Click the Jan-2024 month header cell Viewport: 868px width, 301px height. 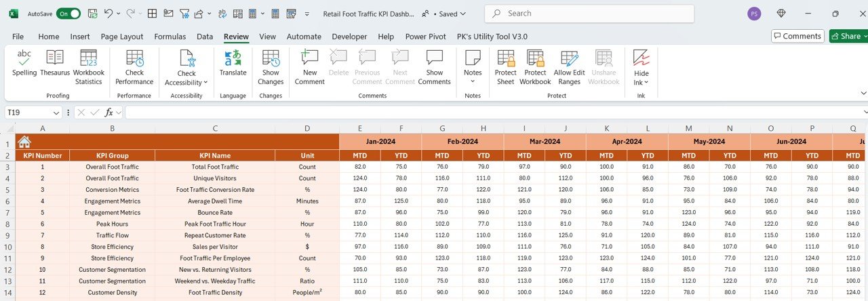pos(380,142)
